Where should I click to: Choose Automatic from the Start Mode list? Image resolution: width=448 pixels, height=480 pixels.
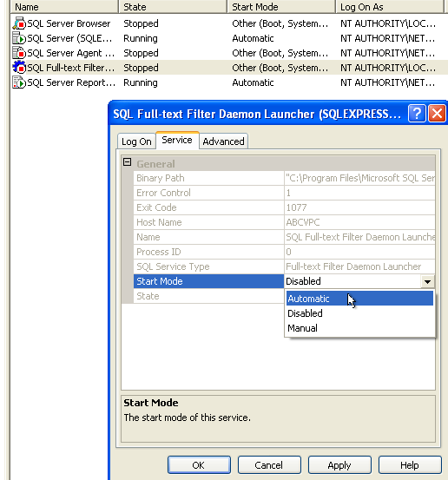pyautogui.click(x=359, y=299)
